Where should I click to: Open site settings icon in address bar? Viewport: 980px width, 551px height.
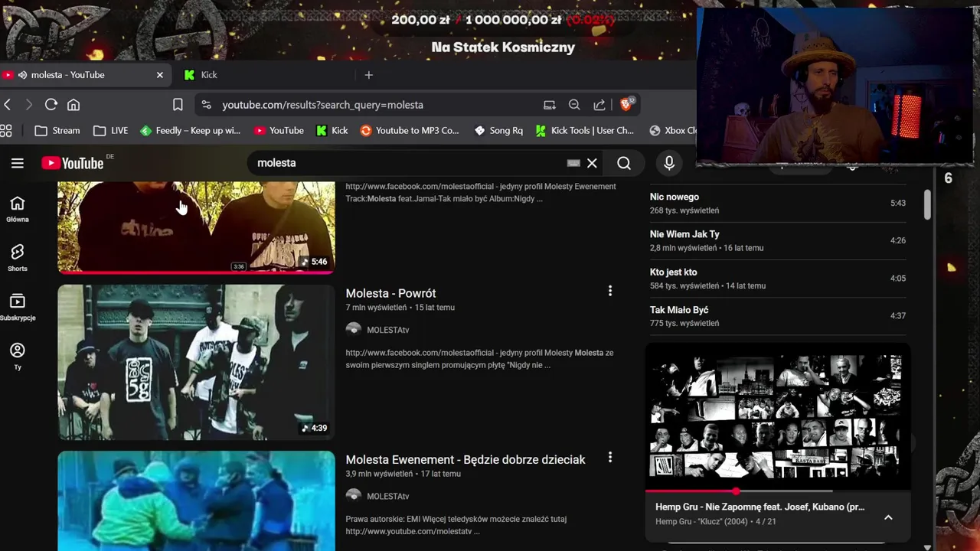point(205,105)
